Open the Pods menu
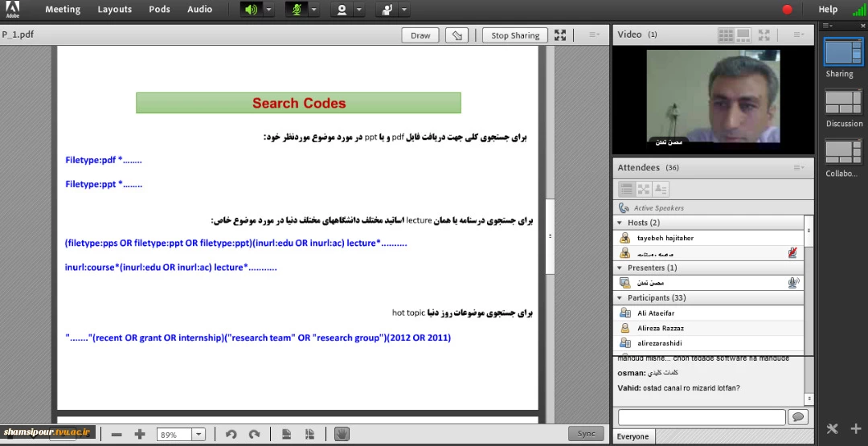This screenshot has height=446, width=868. pos(159,10)
